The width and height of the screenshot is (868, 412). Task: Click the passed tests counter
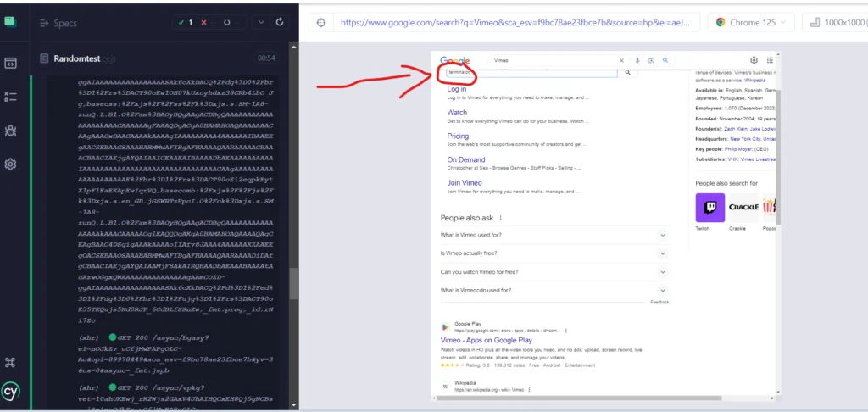pyautogui.click(x=184, y=23)
